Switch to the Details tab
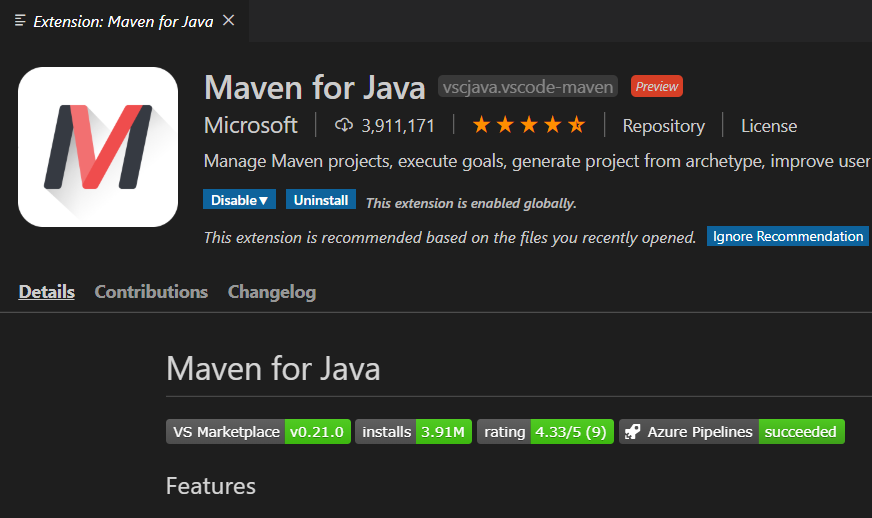This screenshot has width=872, height=518. [x=47, y=292]
